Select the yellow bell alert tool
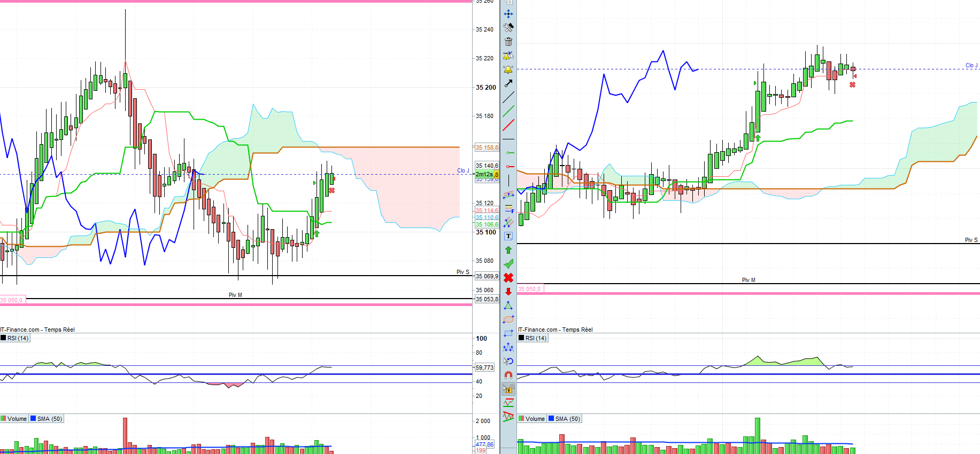980x454 pixels. [508, 69]
